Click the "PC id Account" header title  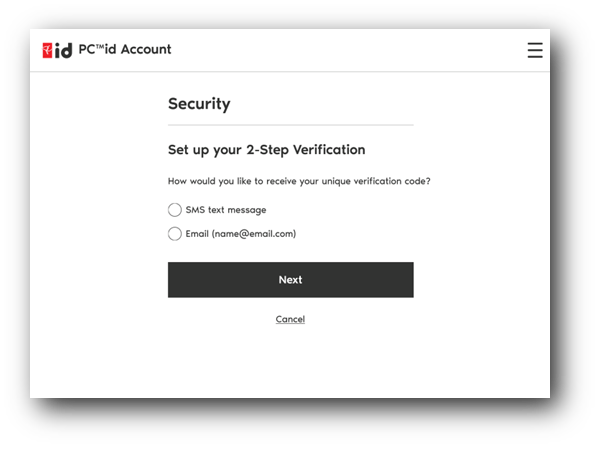125,49
